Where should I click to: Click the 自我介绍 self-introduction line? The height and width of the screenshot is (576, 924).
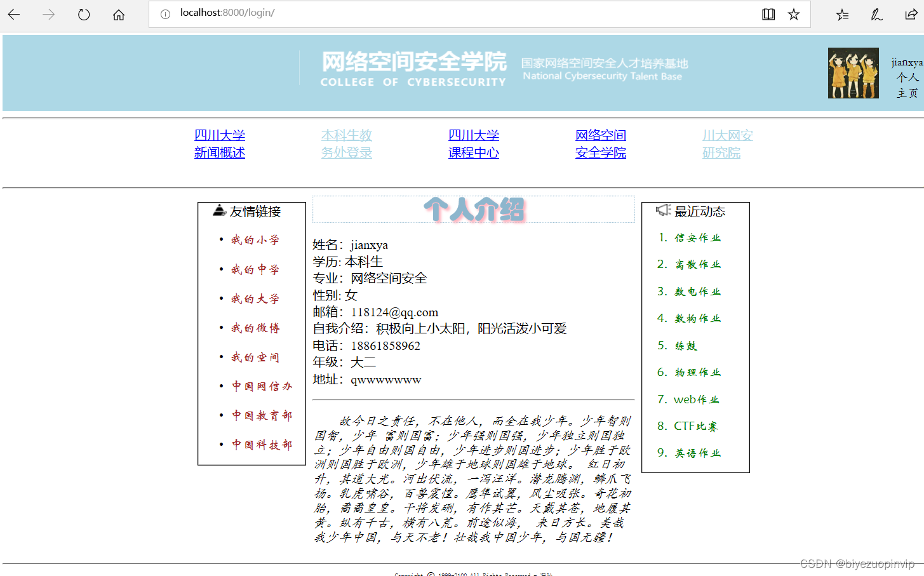point(440,328)
